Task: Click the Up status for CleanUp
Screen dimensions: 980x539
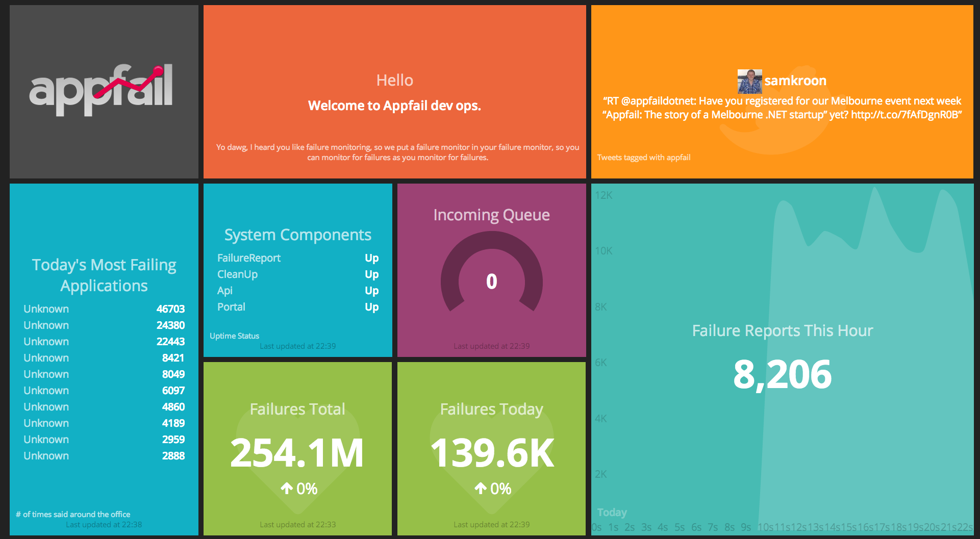Action: pos(372,274)
